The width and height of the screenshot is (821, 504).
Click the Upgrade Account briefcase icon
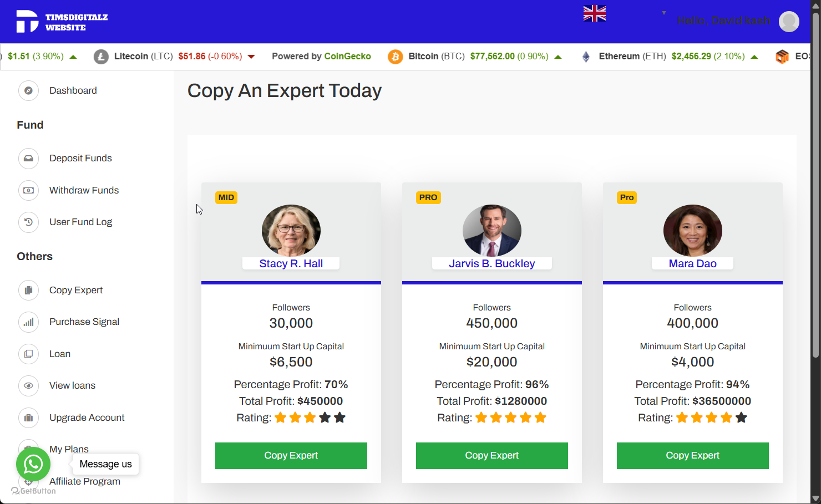[28, 418]
